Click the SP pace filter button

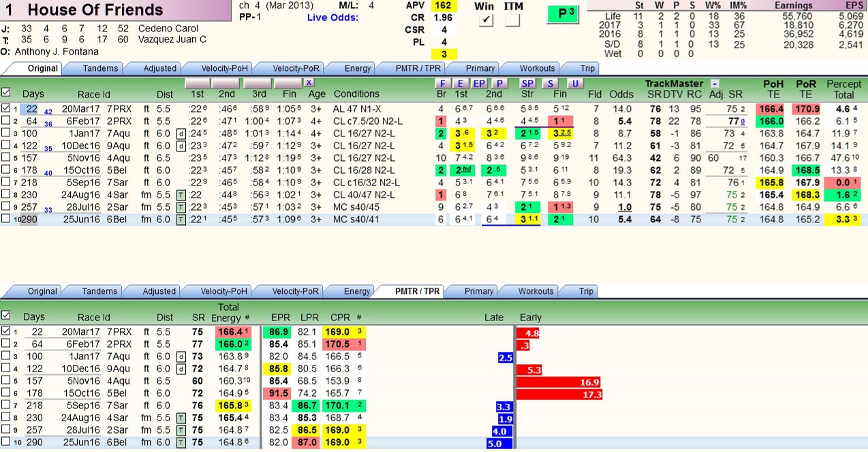tap(527, 83)
